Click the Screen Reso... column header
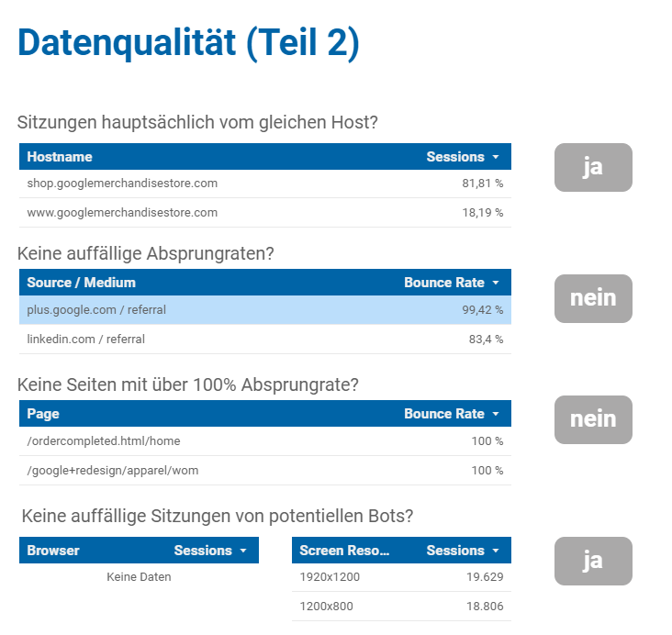This screenshot has width=672, height=635. tap(344, 551)
